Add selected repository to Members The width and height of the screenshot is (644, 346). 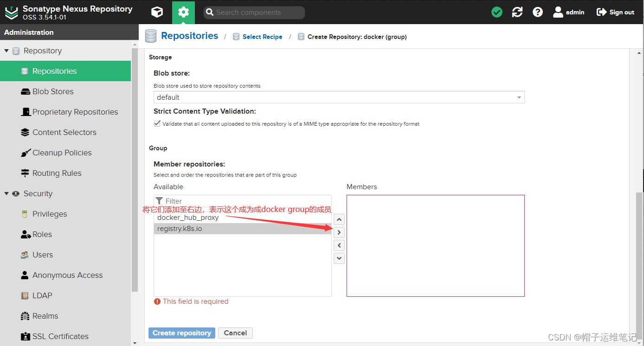coord(339,232)
